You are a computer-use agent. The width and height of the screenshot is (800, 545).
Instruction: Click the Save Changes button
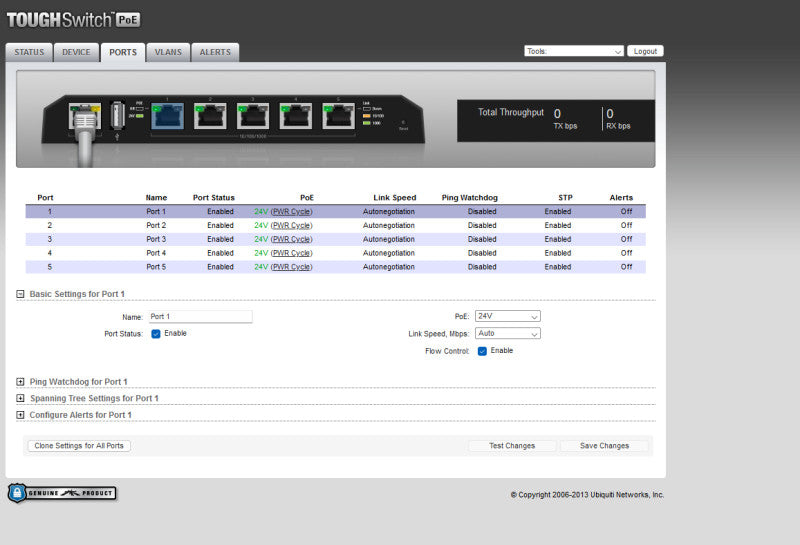[605, 445]
